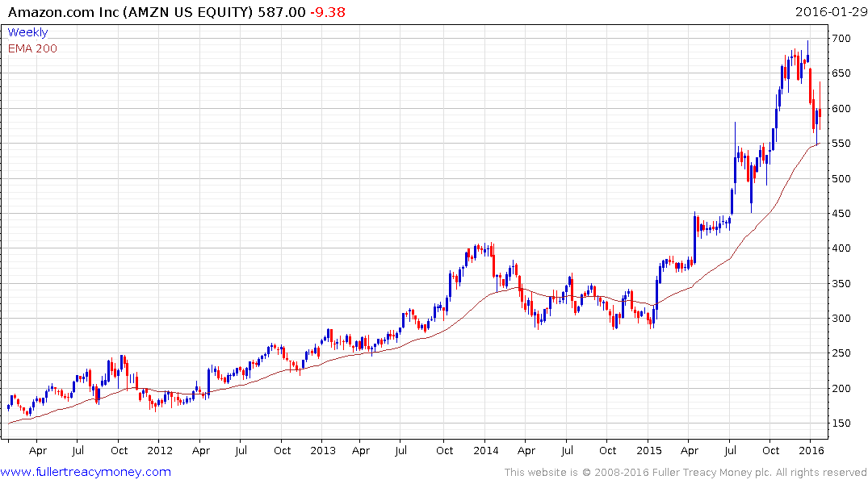Screen dimensions: 868x484
Task: Click the 2014 year label on time axis
Action: click(485, 450)
